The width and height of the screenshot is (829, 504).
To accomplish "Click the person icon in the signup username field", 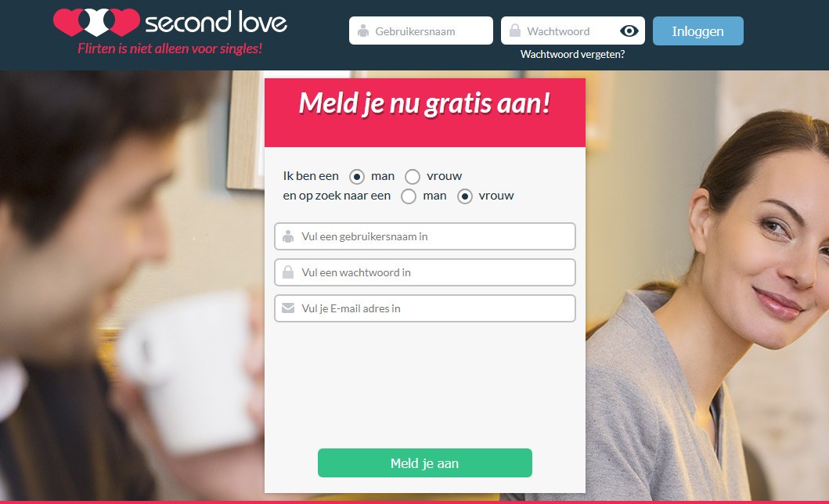I will [288, 236].
